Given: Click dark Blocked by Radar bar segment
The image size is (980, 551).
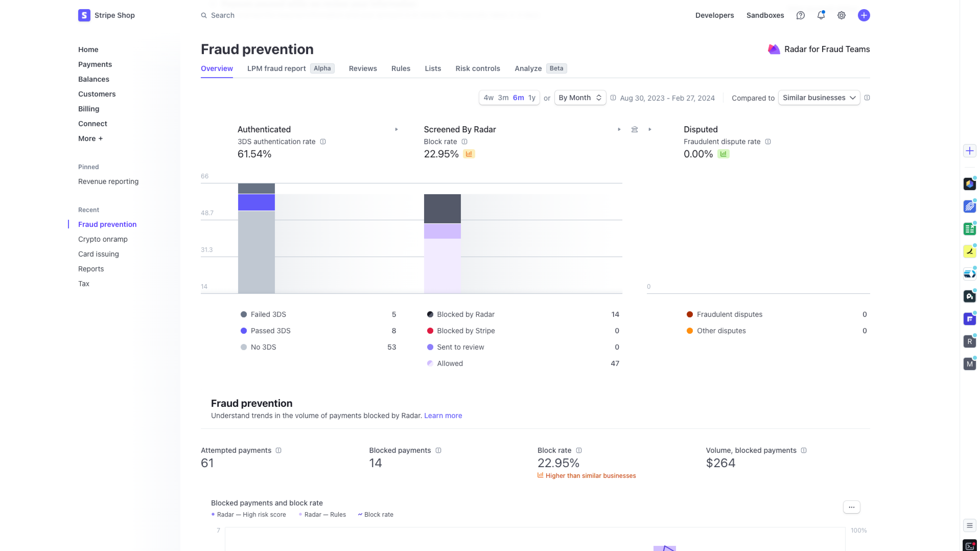Looking at the screenshot, I should (x=443, y=209).
